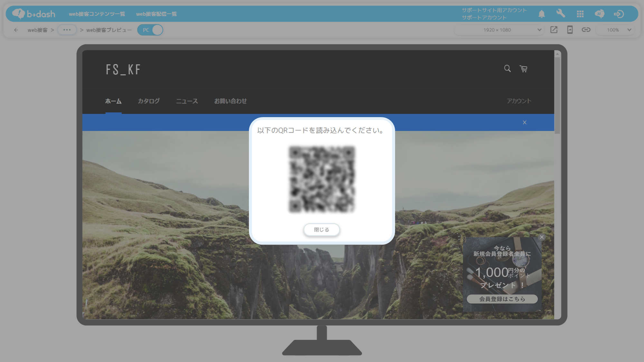Image resolution: width=644 pixels, height=362 pixels.
Task: Open the 100% zoom dropdown
Action: point(615,30)
